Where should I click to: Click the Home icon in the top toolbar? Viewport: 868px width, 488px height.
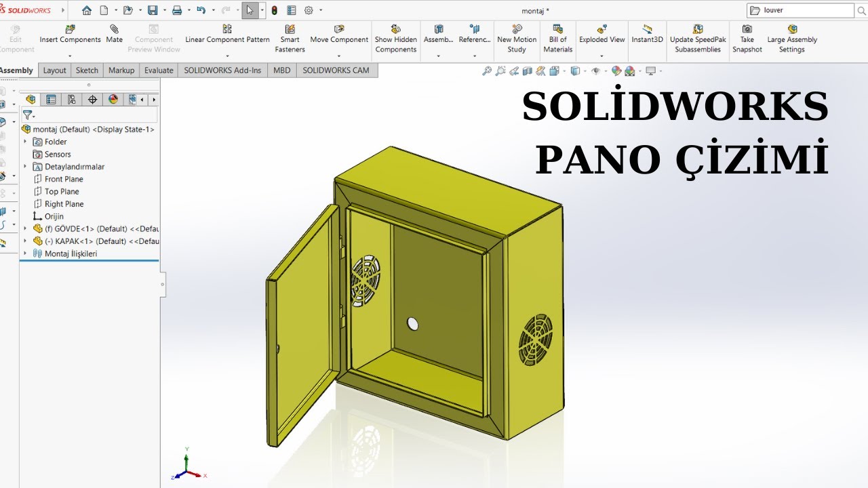pos(86,10)
